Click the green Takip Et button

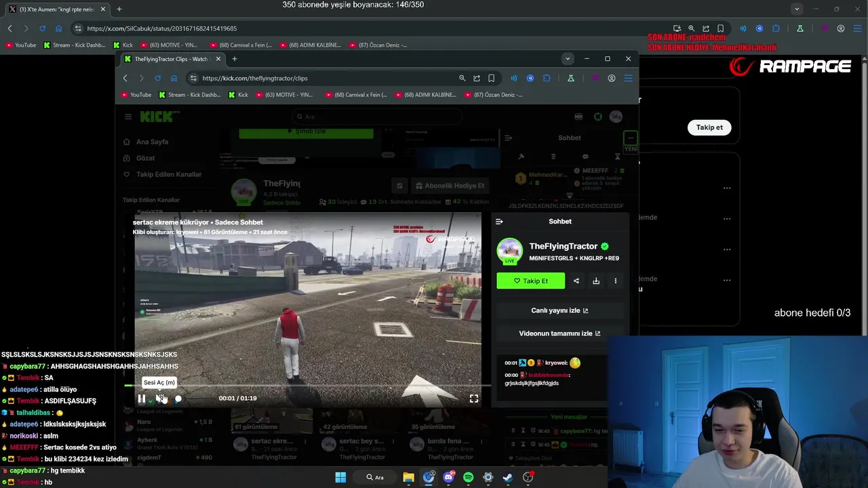coord(530,281)
